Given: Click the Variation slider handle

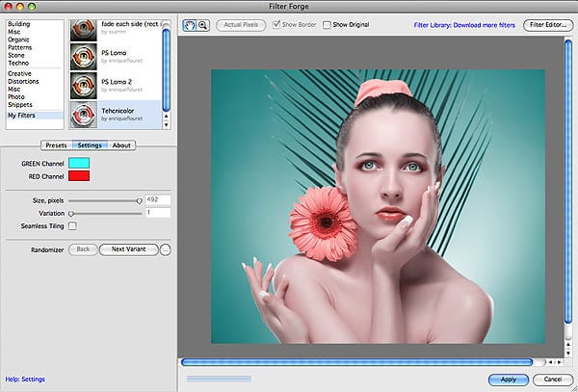Looking at the screenshot, I should tap(71, 213).
